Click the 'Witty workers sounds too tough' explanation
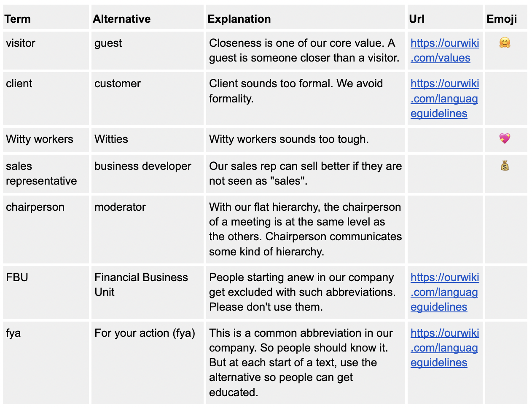This screenshot has height=408, width=532. (289, 139)
